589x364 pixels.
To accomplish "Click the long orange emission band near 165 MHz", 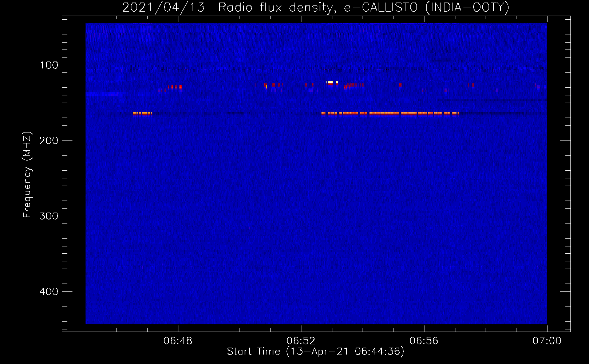I will [x=390, y=114].
